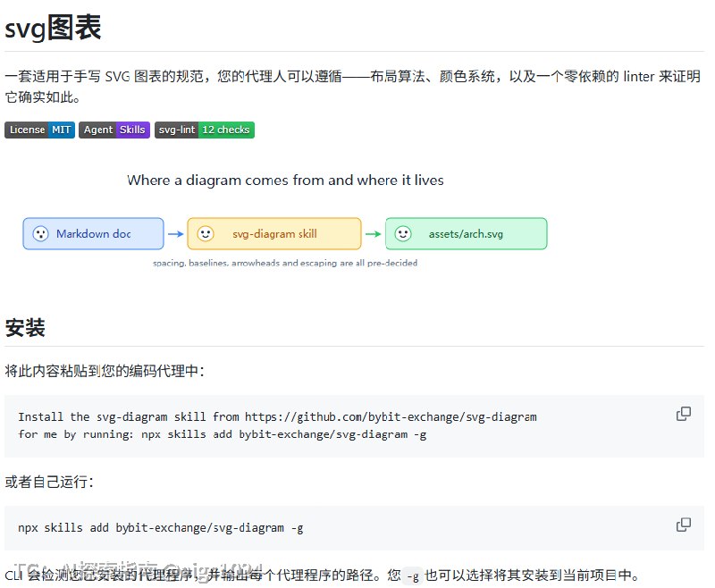Click the inline -g code in the CLI paragraph
Viewport: 715px width, 588px height.
(x=413, y=576)
